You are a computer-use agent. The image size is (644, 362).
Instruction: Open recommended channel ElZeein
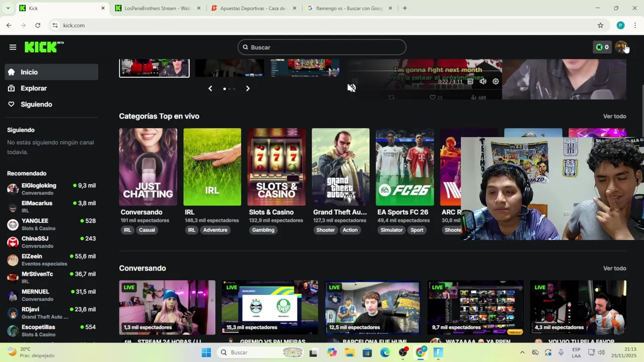pos(51,260)
